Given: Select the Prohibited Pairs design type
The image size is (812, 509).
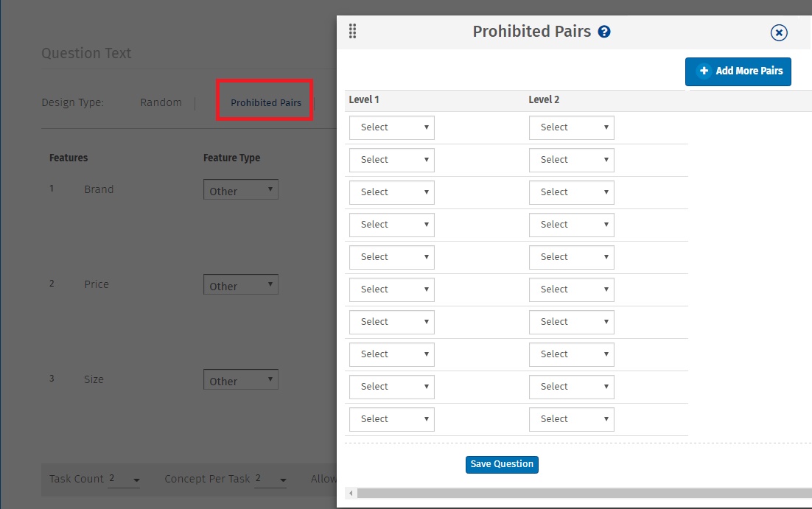Looking at the screenshot, I should (x=265, y=102).
